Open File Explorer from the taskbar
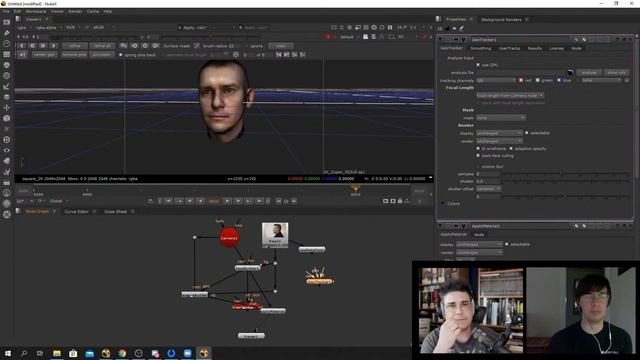This screenshot has width=640, height=360. [x=57, y=353]
